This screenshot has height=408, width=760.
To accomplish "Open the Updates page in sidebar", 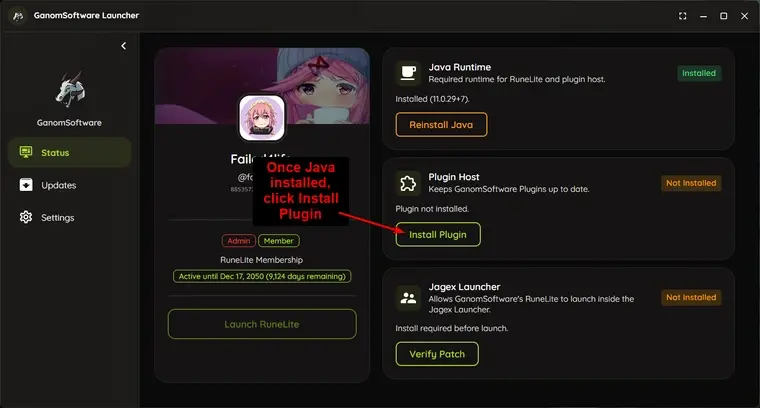I will click(70, 185).
